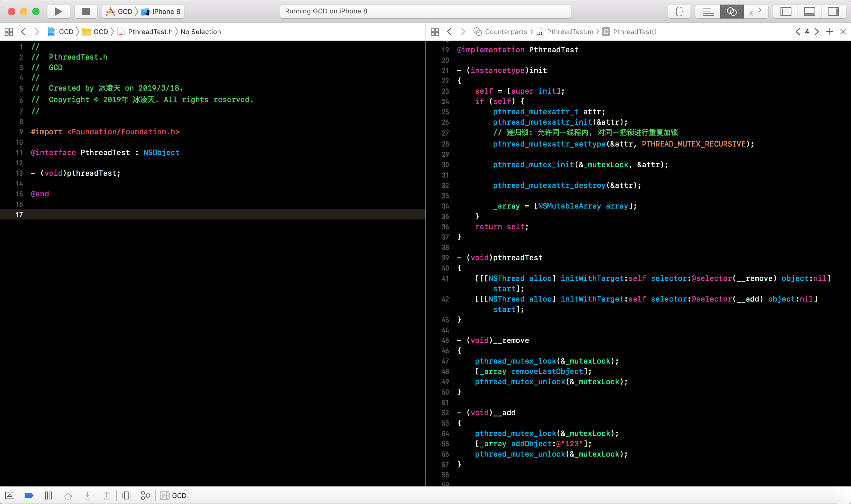The width and height of the screenshot is (851, 504).
Task: Click the Stop button in toolbar
Action: pos(86,12)
